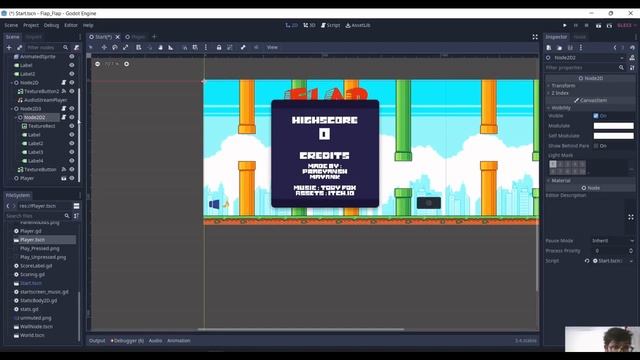Toggle visibility of Label4 node
Image resolution: width=640 pixels, height=360 pixels.
[72, 161]
